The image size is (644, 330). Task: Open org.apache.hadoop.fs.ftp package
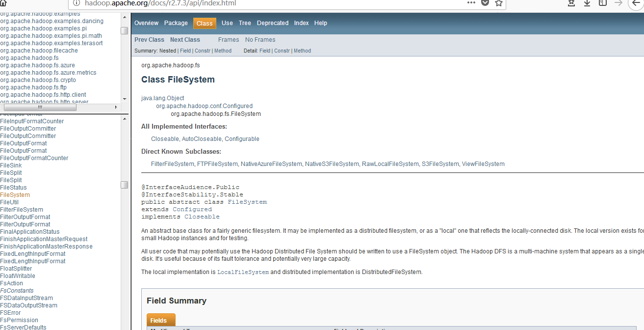tap(33, 87)
